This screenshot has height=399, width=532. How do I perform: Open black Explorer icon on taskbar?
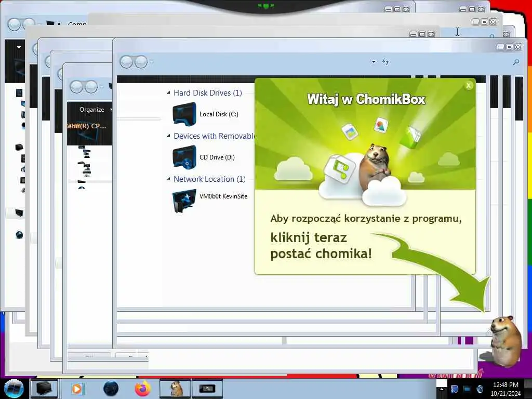[x=44, y=389]
